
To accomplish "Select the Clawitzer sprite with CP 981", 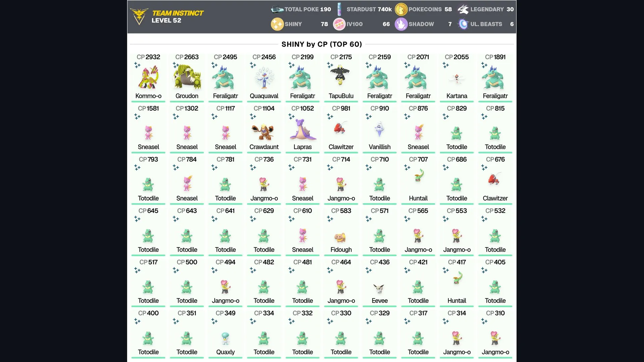I will coord(340,128).
